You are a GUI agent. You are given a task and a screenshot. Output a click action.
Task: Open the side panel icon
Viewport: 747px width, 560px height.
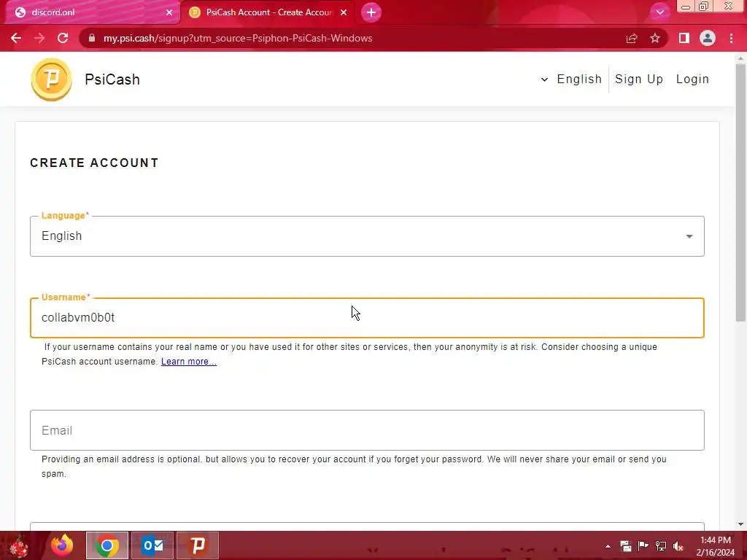[684, 38]
